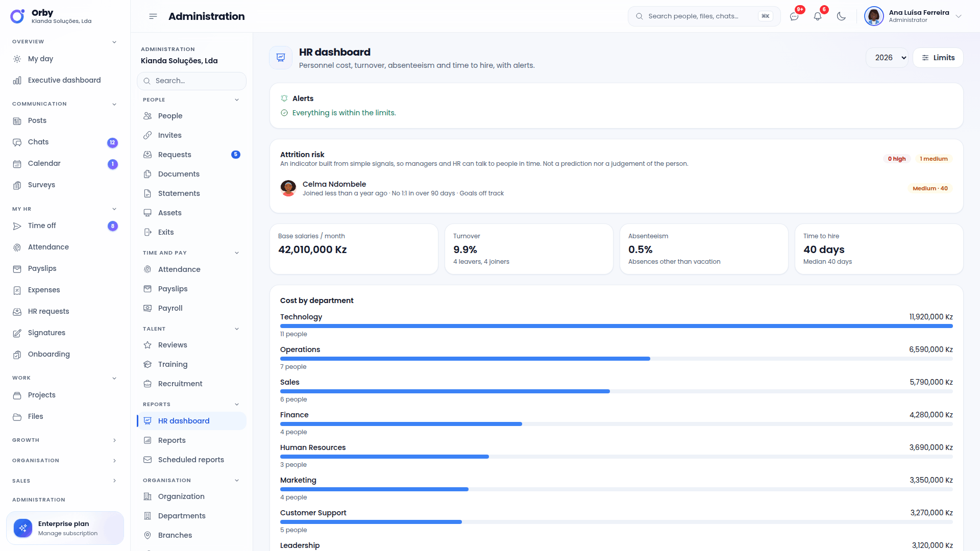Image resolution: width=980 pixels, height=551 pixels.
Task: Expand the Growth section
Action: (x=65, y=440)
